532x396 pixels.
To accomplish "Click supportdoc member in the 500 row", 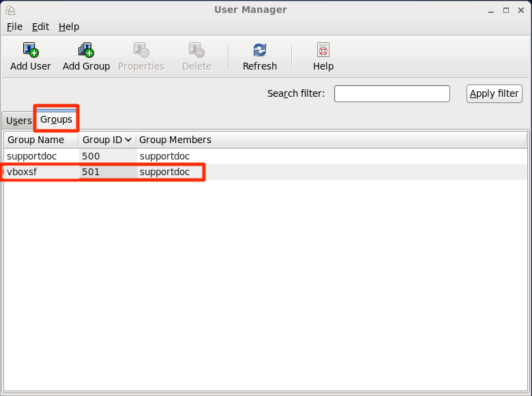I will (164, 156).
